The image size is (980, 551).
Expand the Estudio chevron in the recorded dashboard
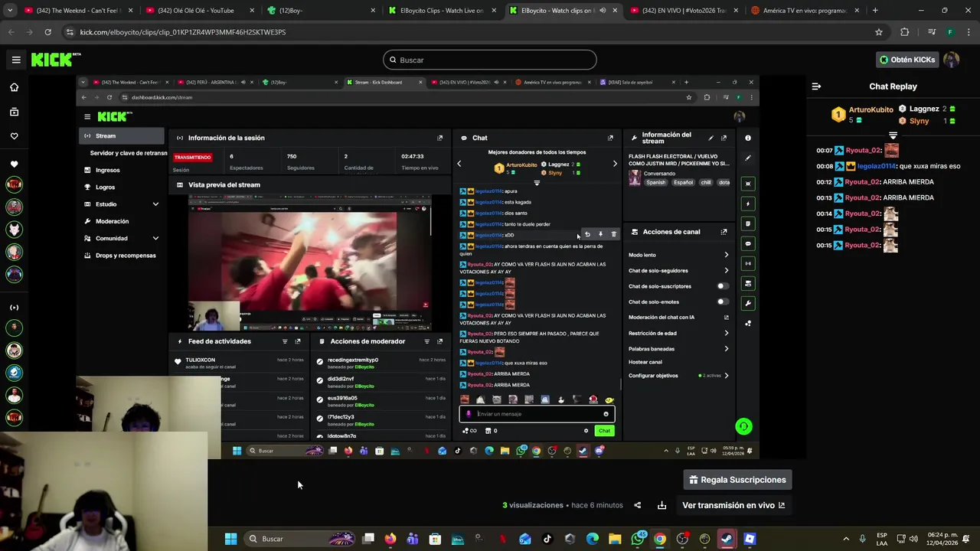click(155, 204)
